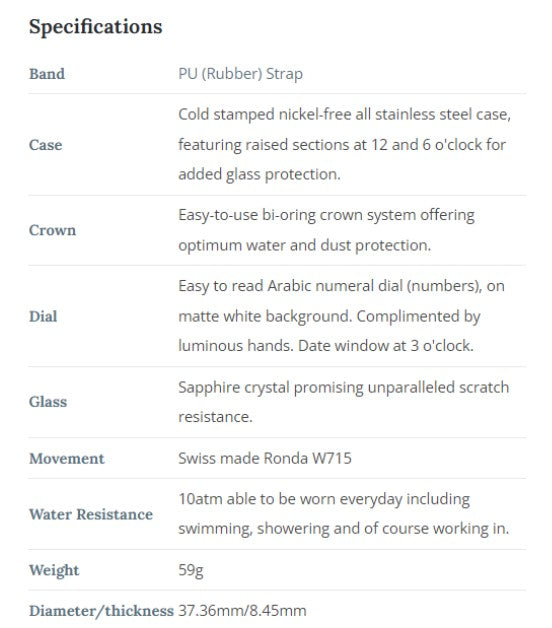Screen dimensions: 552x628
Task: Select the Dial row label
Action: (43, 316)
